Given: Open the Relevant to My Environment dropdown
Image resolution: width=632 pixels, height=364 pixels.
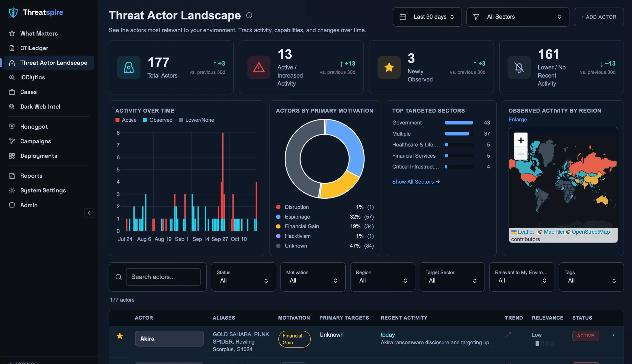Looking at the screenshot, I should pyautogui.click(x=522, y=277).
